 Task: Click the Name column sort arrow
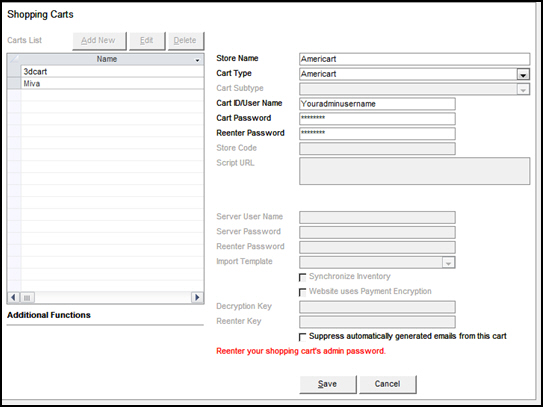[x=197, y=60]
